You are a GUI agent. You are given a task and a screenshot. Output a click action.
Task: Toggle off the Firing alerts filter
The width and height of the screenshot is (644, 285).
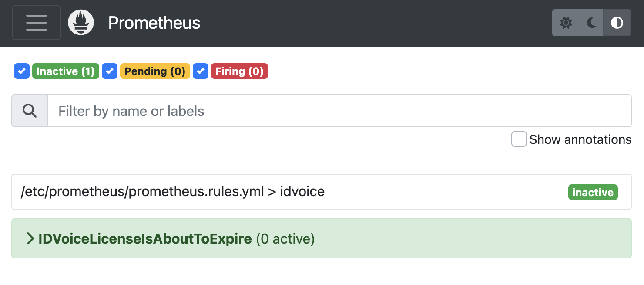click(201, 71)
